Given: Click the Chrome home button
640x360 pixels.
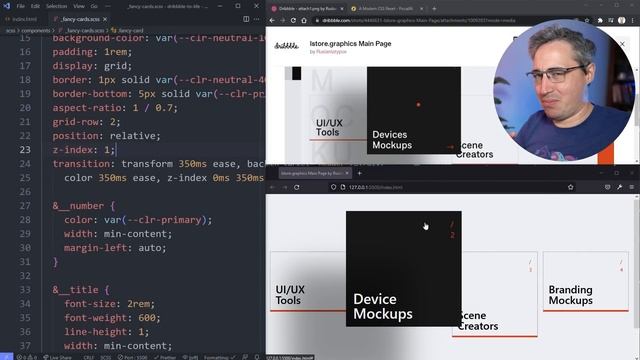Looking at the screenshot, I should point(304,20).
